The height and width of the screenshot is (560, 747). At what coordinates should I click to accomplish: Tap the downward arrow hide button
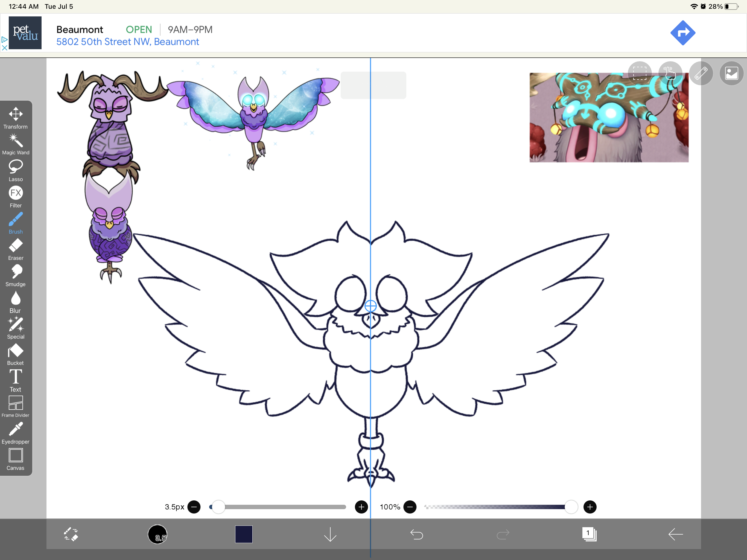tap(330, 534)
